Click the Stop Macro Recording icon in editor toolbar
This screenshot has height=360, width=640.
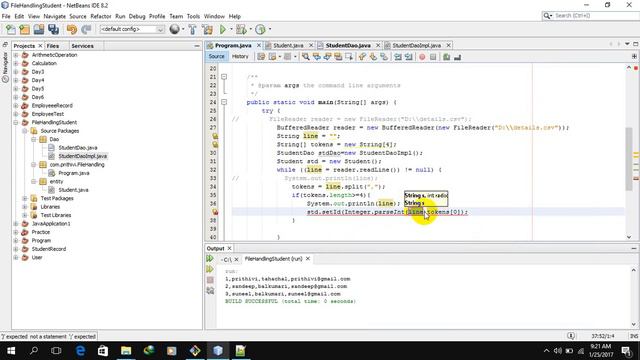433,57
